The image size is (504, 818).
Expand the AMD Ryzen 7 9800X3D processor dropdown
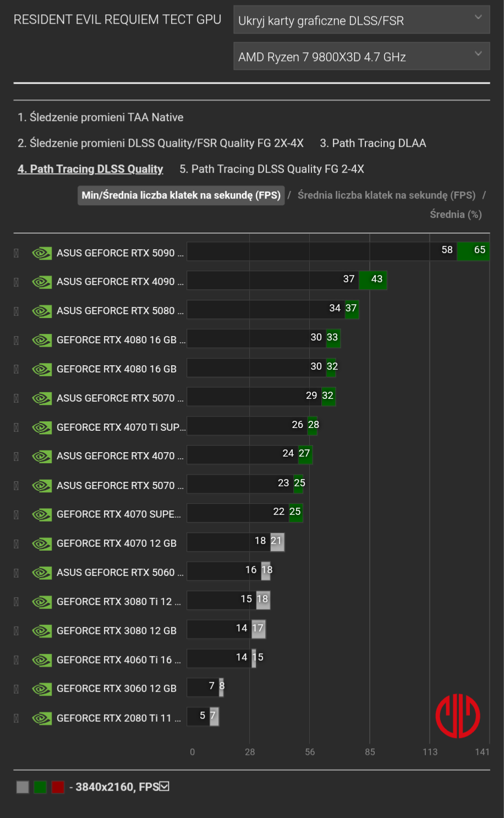click(x=361, y=57)
